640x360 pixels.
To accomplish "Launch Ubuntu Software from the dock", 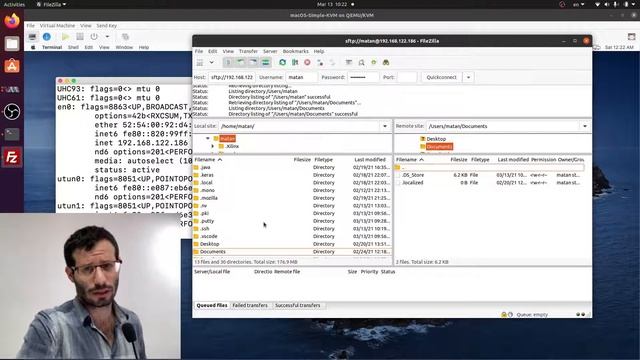I will 12,66.
